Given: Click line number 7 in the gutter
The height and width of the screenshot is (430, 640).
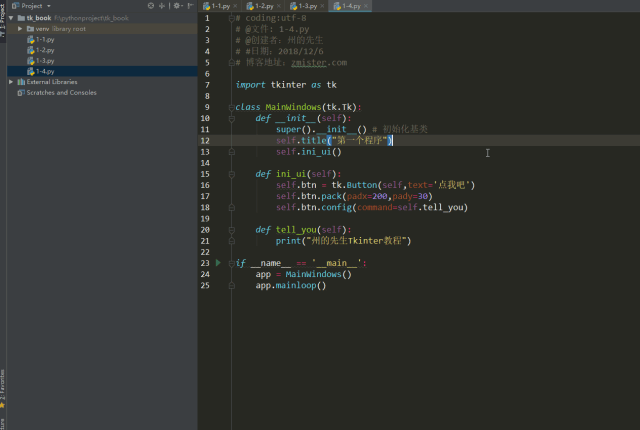Looking at the screenshot, I should [x=207, y=85].
